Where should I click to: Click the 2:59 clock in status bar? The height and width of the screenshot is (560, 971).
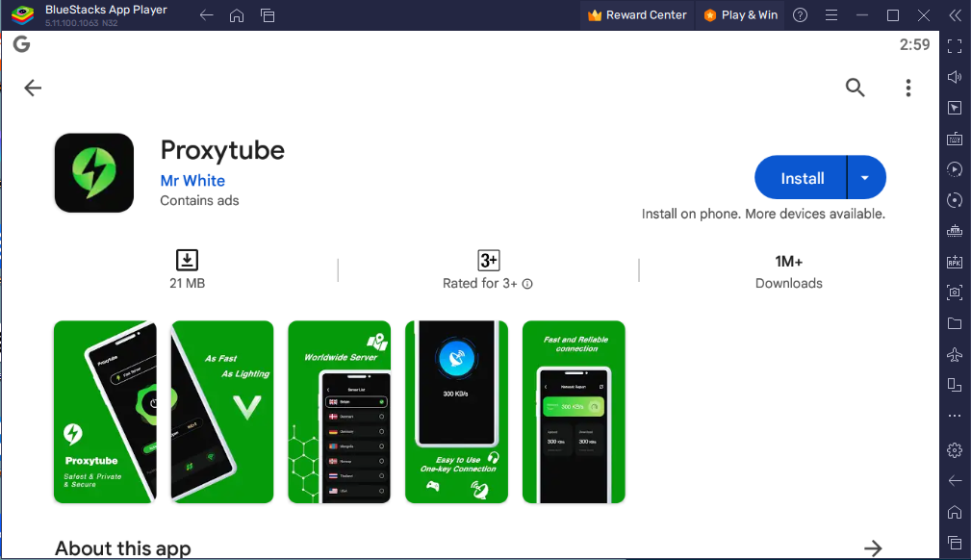click(914, 44)
